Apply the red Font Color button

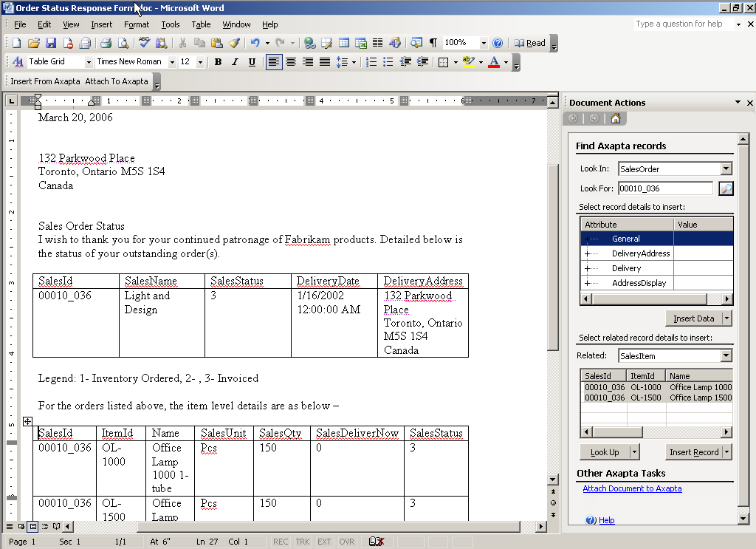[x=494, y=62]
